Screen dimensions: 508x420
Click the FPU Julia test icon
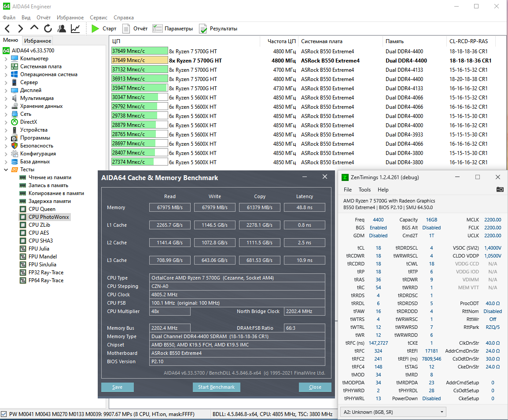(x=23, y=249)
